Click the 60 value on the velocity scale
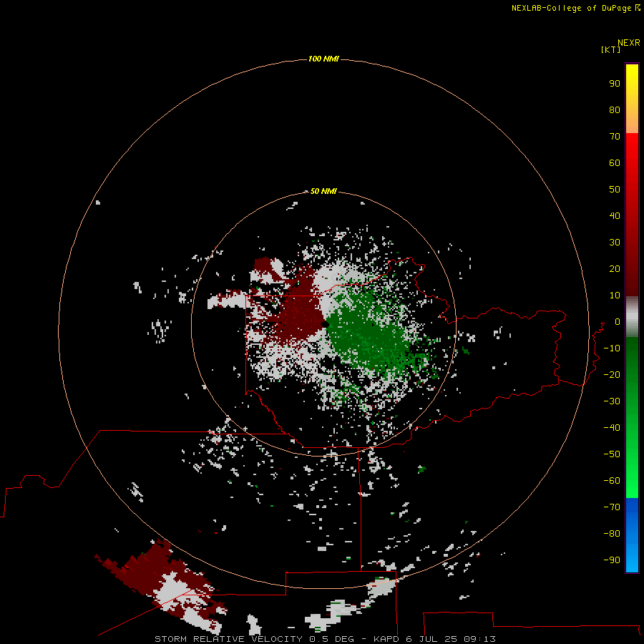644x644 pixels. (x=615, y=163)
